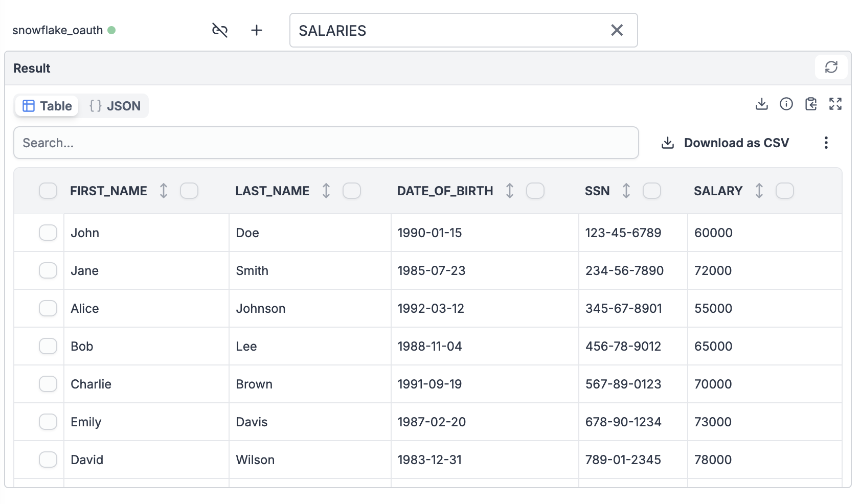Expand result to fullscreen
Image resolution: width=860 pixels, height=504 pixels.
click(x=835, y=104)
